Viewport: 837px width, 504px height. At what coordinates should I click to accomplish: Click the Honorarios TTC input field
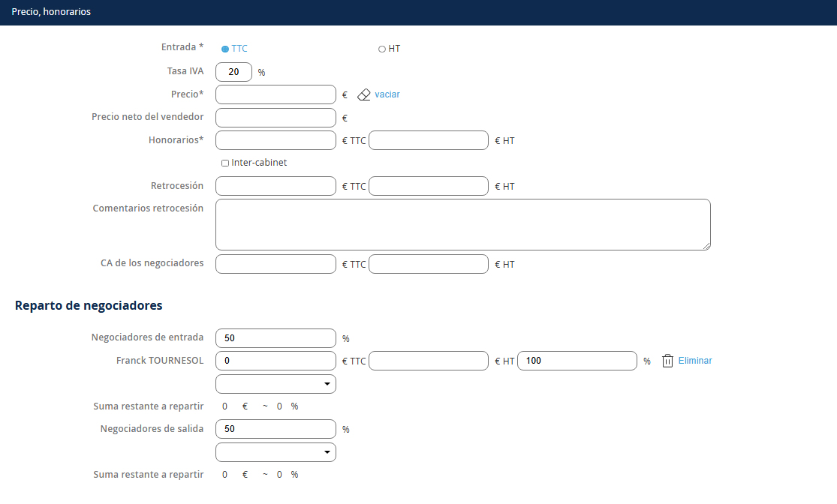click(275, 140)
